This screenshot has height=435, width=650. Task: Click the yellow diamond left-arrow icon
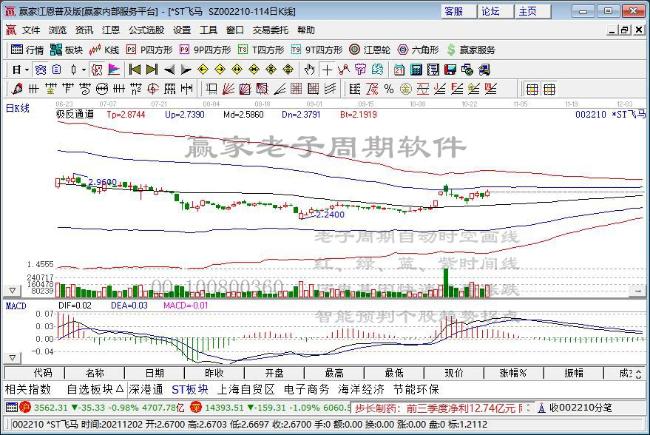[x=203, y=70]
